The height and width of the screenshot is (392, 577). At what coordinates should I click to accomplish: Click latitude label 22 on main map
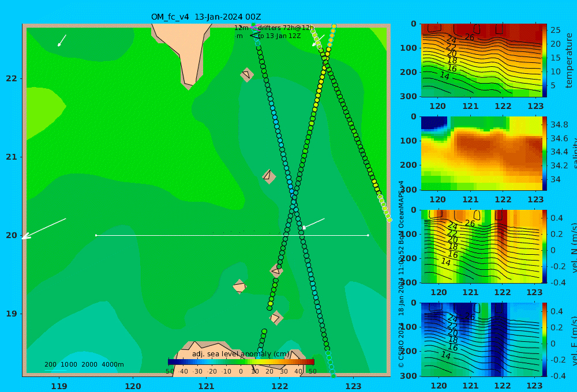[x=12, y=78]
